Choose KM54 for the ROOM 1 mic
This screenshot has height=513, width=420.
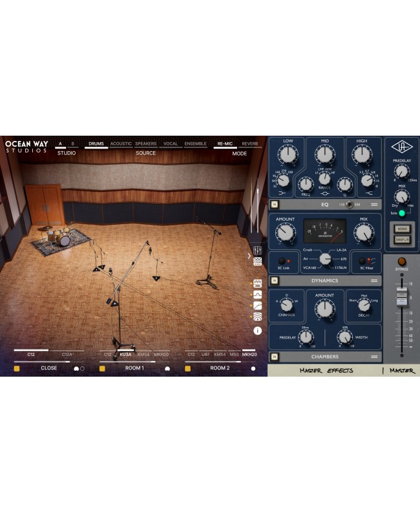(x=143, y=354)
